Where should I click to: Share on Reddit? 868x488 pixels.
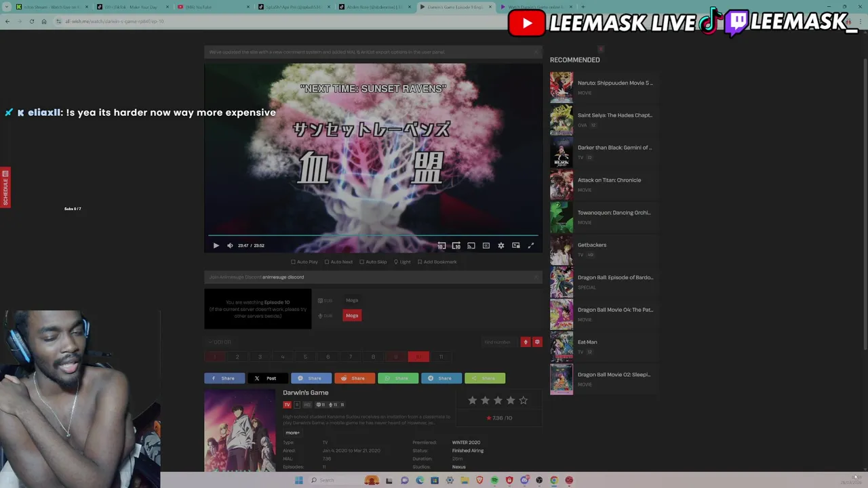click(x=355, y=378)
